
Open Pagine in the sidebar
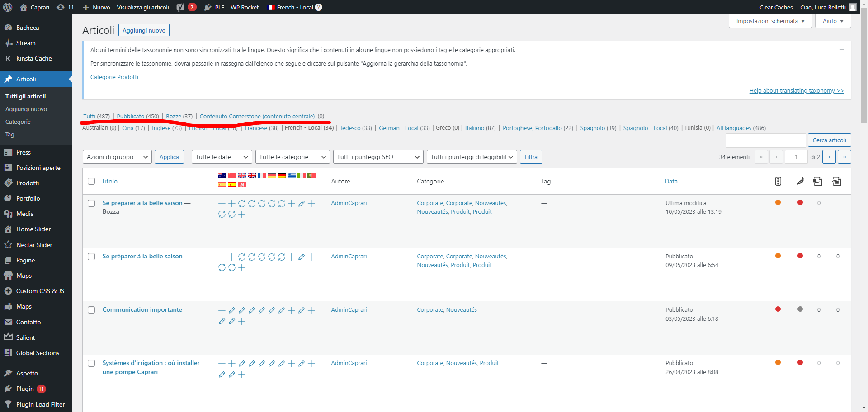tap(25, 260)
